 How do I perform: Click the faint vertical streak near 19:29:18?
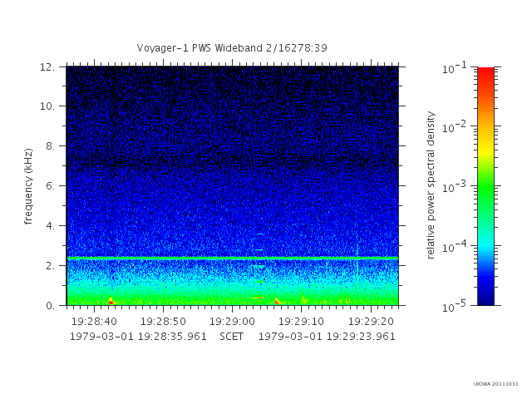357,258
